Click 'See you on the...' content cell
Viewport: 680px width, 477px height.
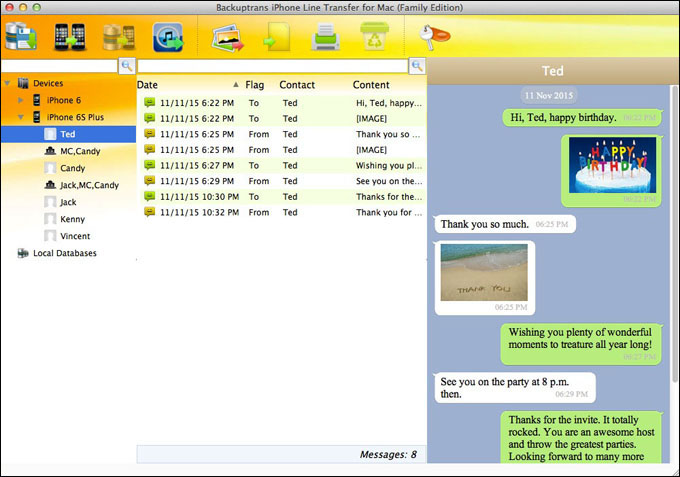tap(389, 181)
